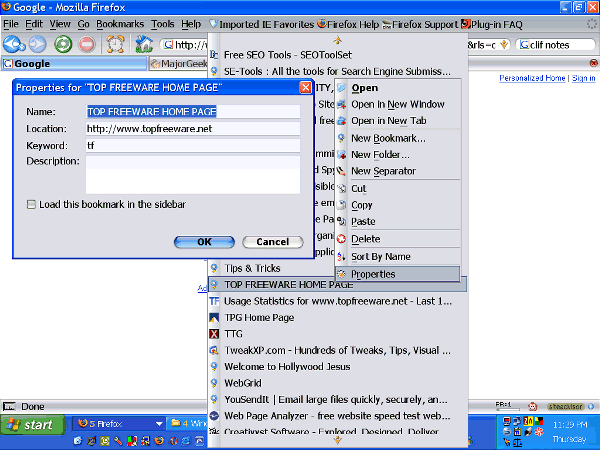Click the Home house icon
The height and width of the screenshot is (450, 600).
[144, 44]
